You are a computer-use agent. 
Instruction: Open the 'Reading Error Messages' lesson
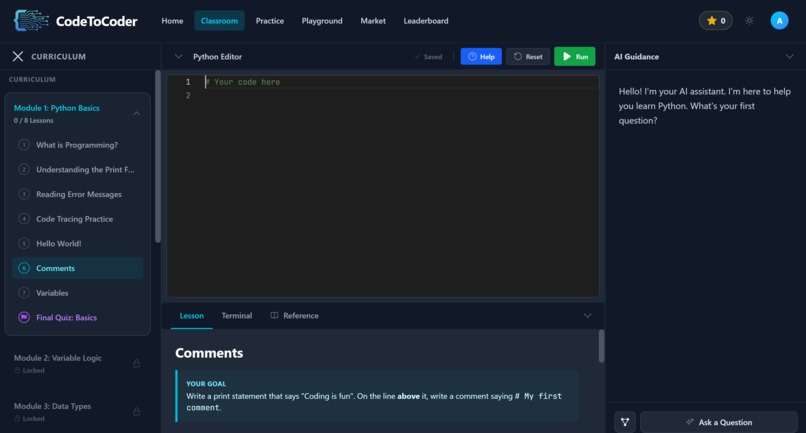78,194
